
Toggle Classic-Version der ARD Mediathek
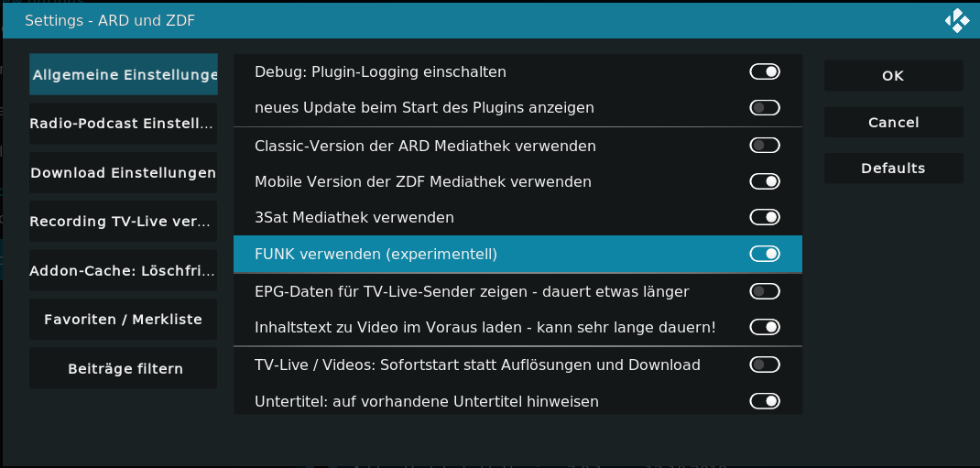765,146
